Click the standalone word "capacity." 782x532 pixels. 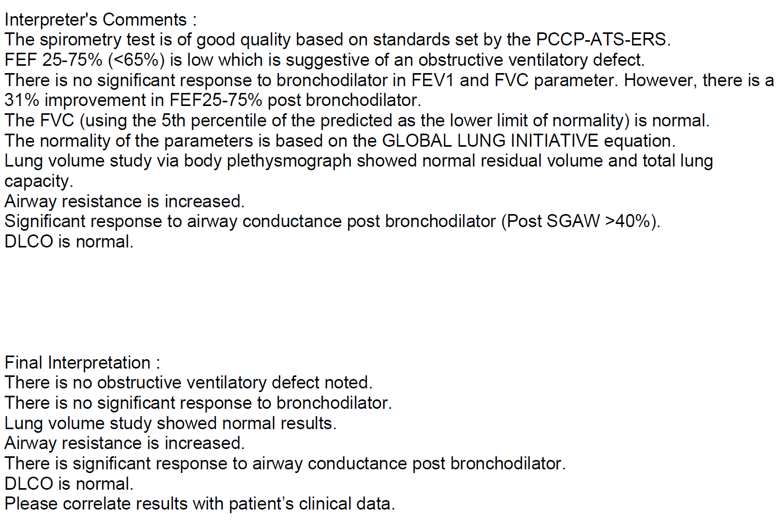[x=39, y=181]
